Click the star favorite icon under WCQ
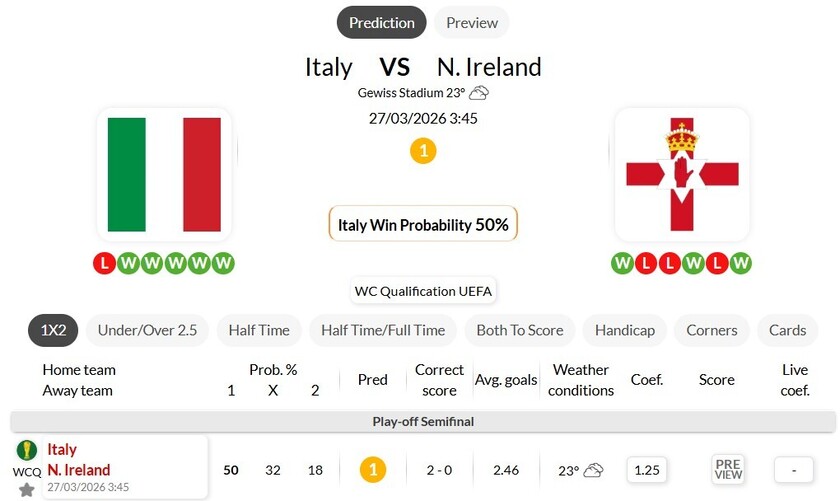Viewport: 840px width, 501px height. [26, 490]
